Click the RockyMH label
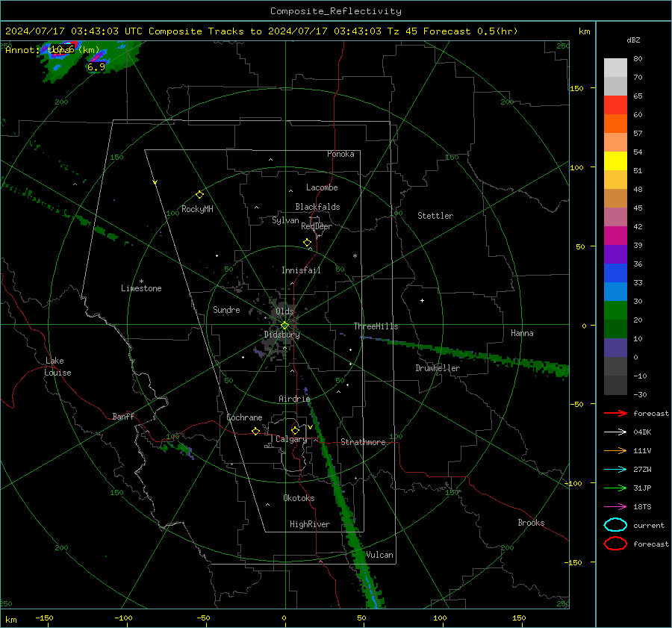Image resolution: width=672 pixels, height=628 pixels. [197, 209]
